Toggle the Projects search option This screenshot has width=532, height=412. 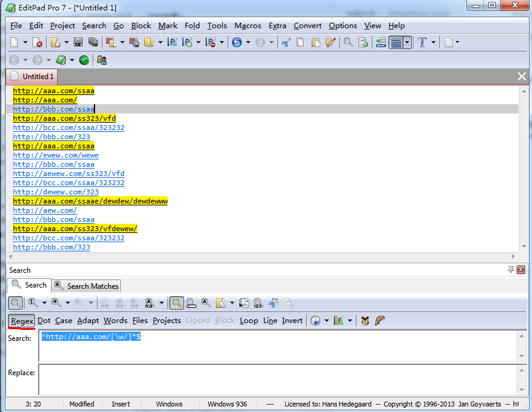pos(166,321)
